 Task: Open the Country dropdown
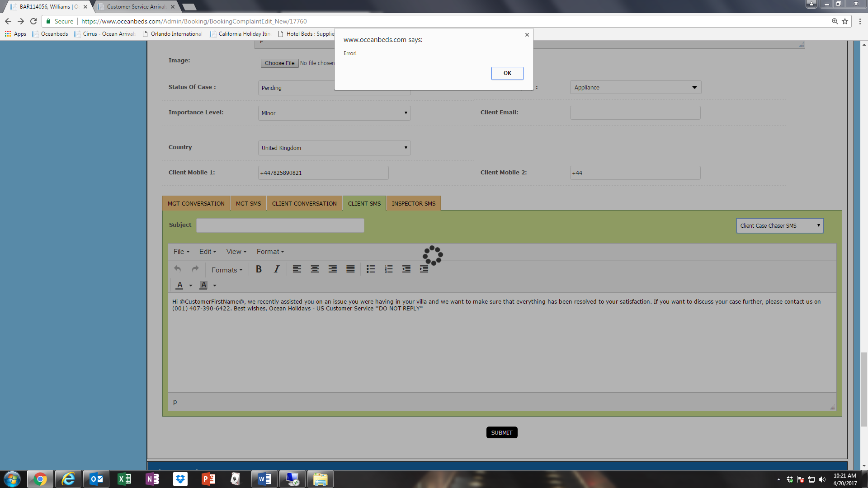pyautogui.click(x=334, y=148)
